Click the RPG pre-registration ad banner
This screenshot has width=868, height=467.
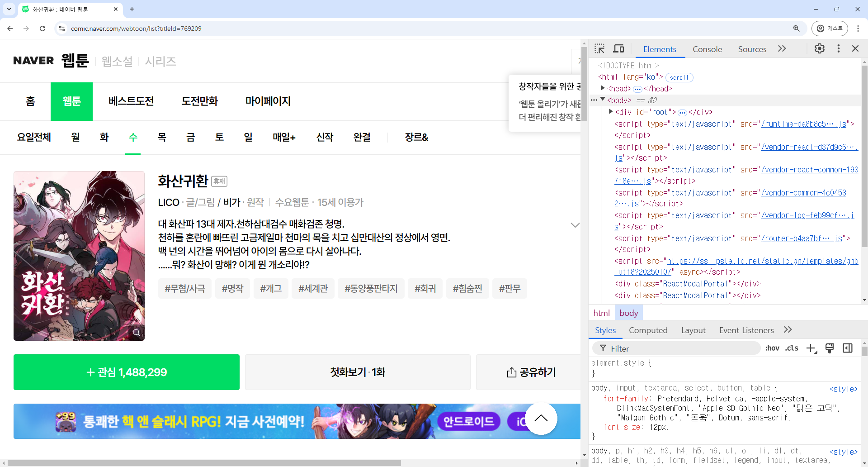pos(297,421)
